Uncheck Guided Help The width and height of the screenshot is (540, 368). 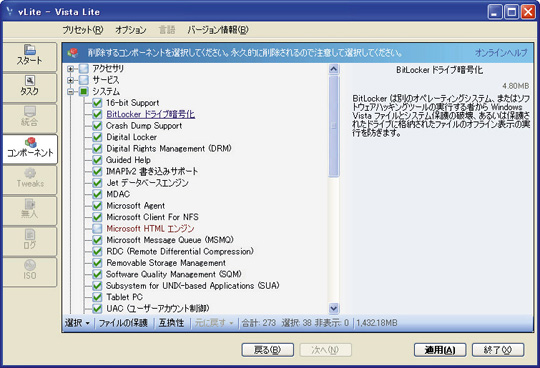coord(97,160)
